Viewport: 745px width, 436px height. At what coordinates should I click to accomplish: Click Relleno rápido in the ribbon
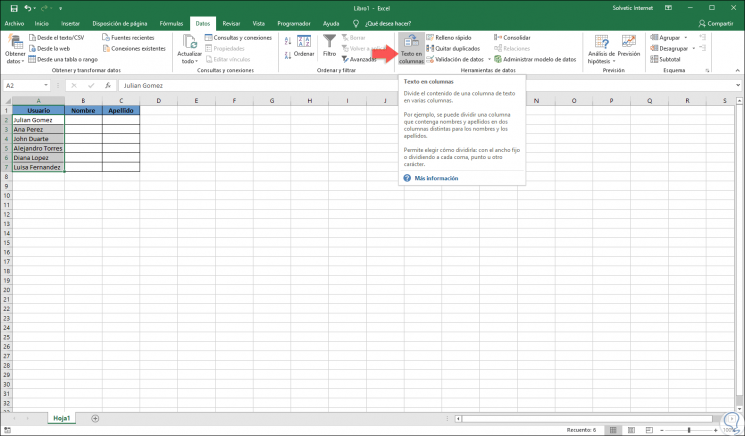453,37
